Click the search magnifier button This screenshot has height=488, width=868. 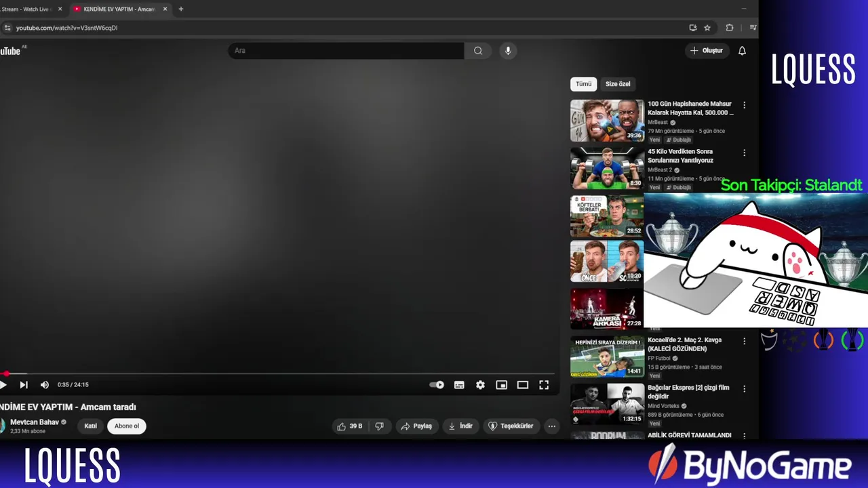[x=478, y=51]
